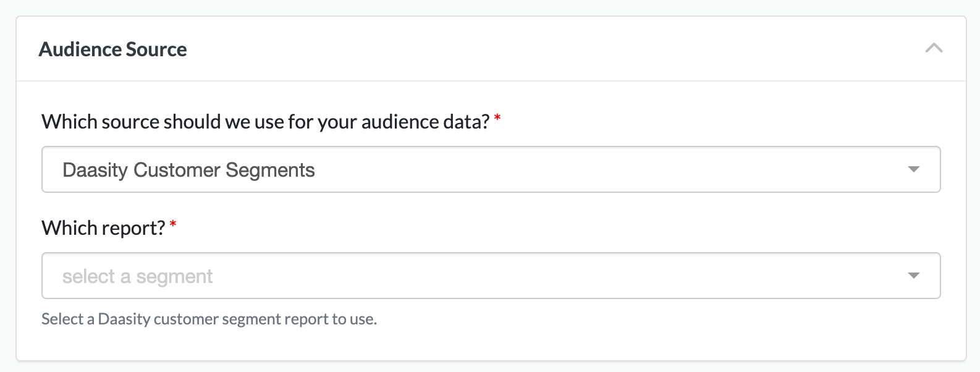Viewport: 980px width, 372px height.
Task: Click the red asterisk beside 'Which report?'
Action: (x=173, y=224)
